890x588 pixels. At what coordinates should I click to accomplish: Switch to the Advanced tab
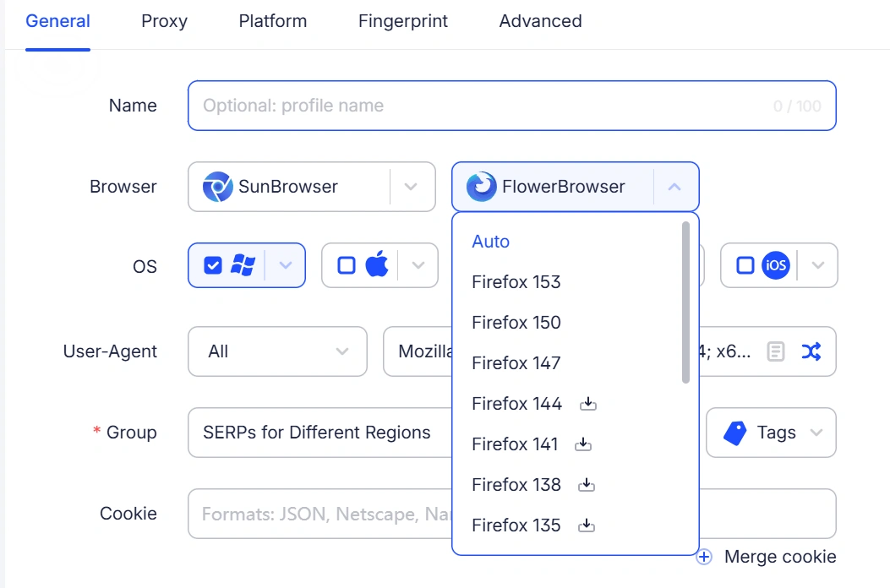point(540,21)
